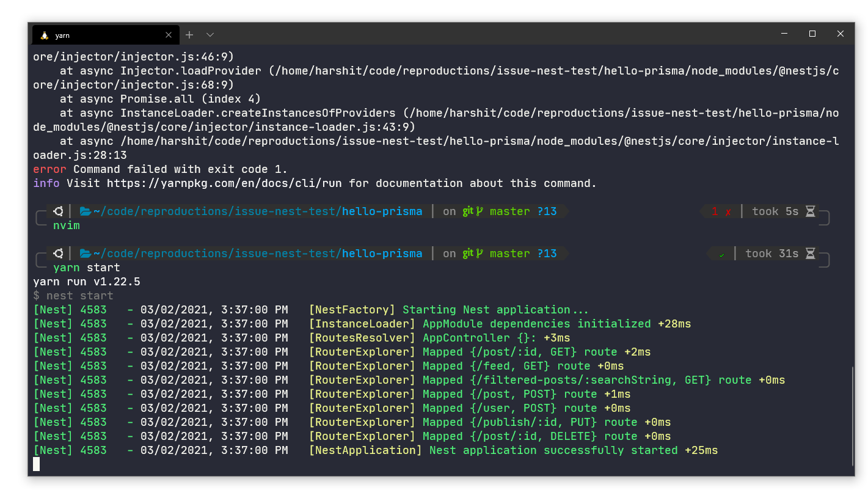Click 'hello-prisma' folder name in the yarn start prompt
The image size is (868, 490).
(382, 254)
